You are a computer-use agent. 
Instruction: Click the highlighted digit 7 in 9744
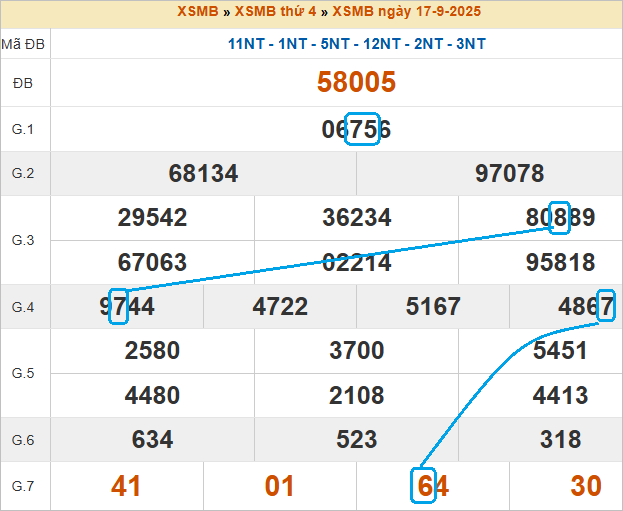(119, 307)
